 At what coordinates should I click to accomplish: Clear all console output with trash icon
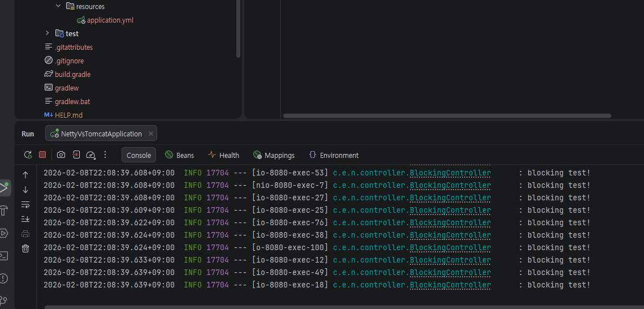pyautogui.click(x=25, y=248)
